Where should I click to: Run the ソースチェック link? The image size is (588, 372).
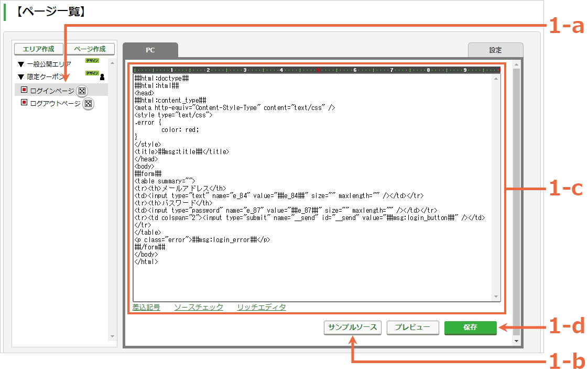[x=199, y=307]
